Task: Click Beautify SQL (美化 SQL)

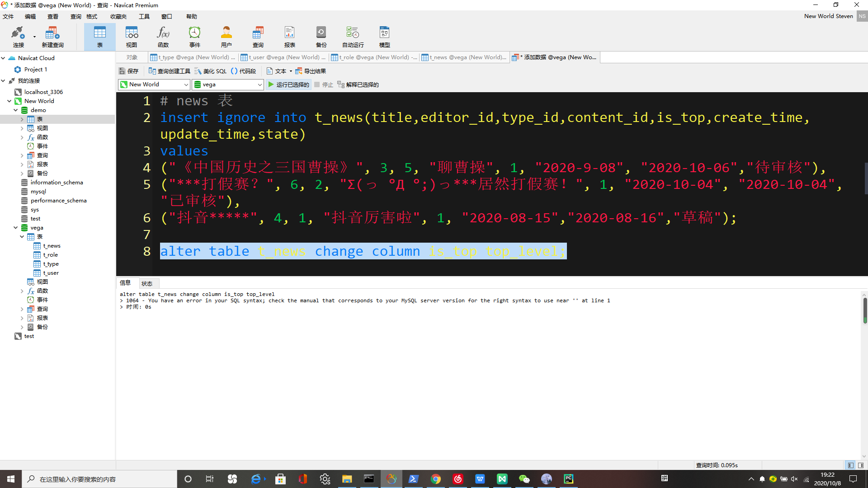Action: click(211, 71)
